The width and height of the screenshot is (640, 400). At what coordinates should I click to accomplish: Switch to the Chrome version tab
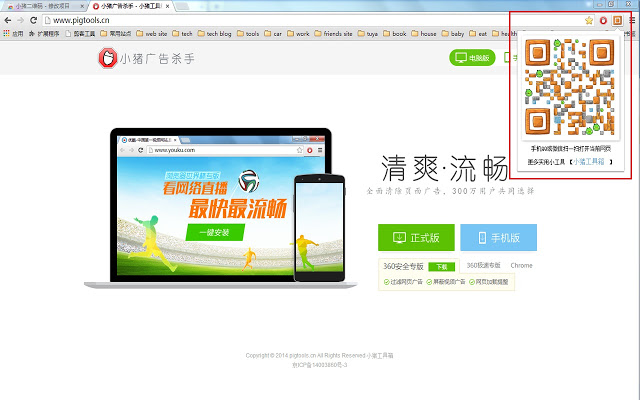coord(521,265)
